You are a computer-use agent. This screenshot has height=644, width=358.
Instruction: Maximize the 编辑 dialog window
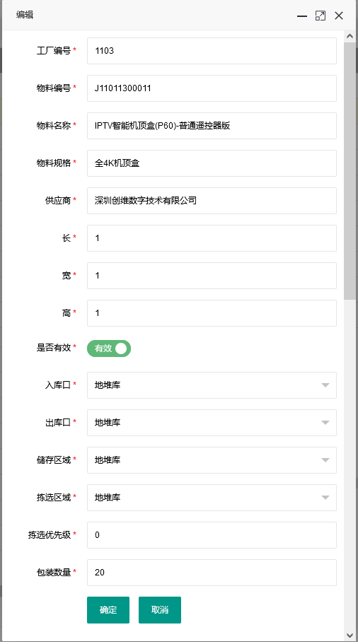point(321,16)
